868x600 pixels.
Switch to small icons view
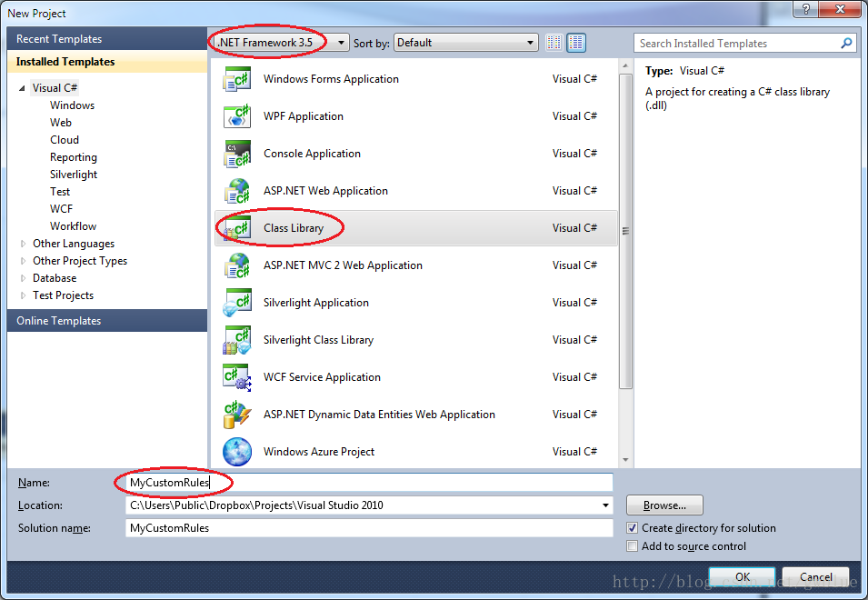pyautogui.click(x=554, y=43)
